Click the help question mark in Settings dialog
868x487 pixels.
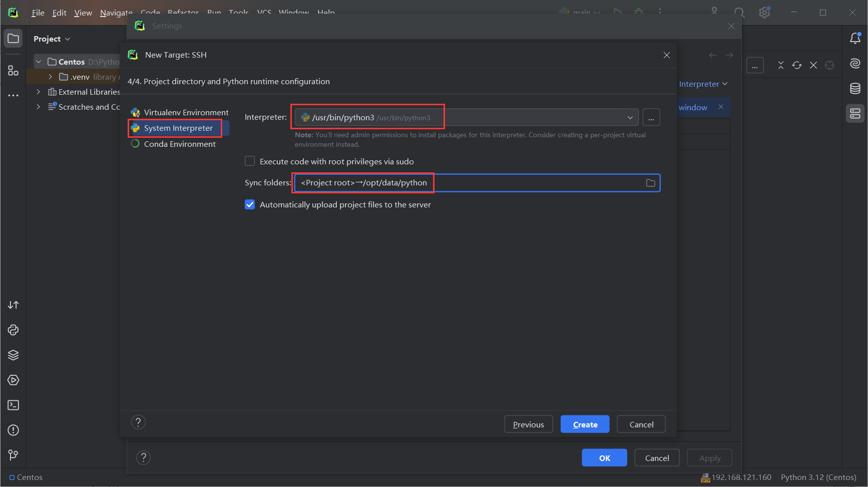pyautogui.click(x=143, y=457)
